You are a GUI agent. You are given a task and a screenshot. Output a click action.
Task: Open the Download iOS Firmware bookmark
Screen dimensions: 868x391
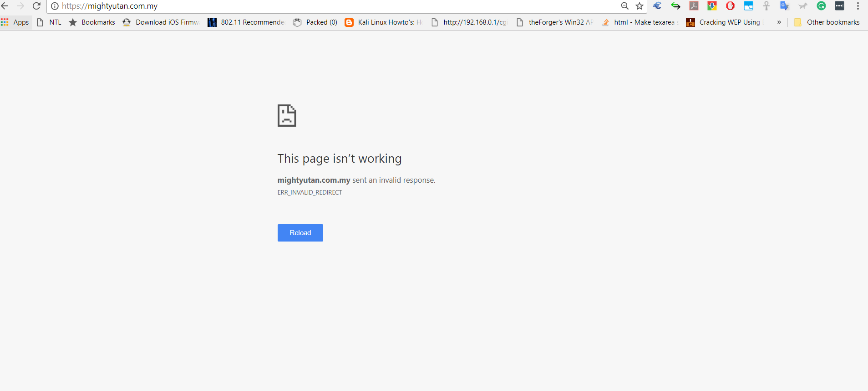[x=161, y=22]
